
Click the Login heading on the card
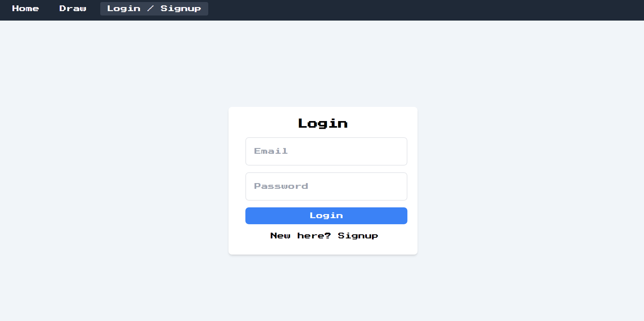(x=323, y=123)
